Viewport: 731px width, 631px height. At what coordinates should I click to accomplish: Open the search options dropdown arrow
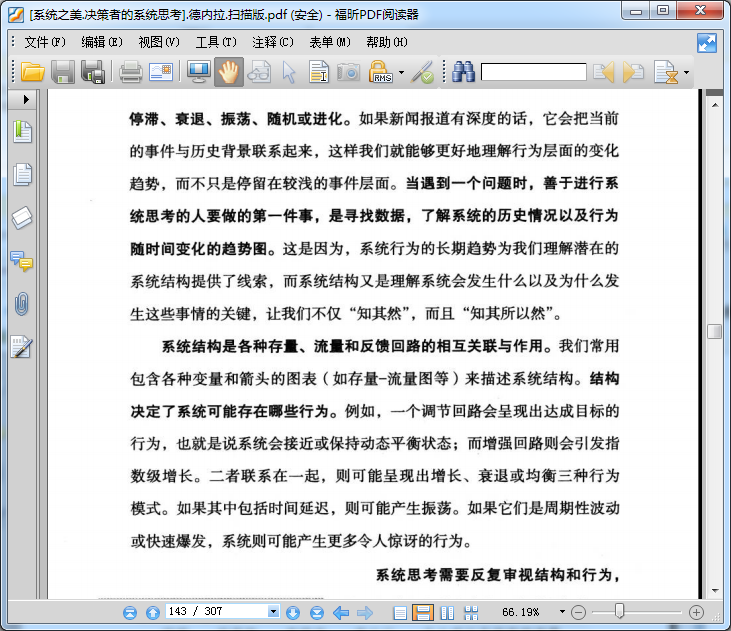pos(686,73)
